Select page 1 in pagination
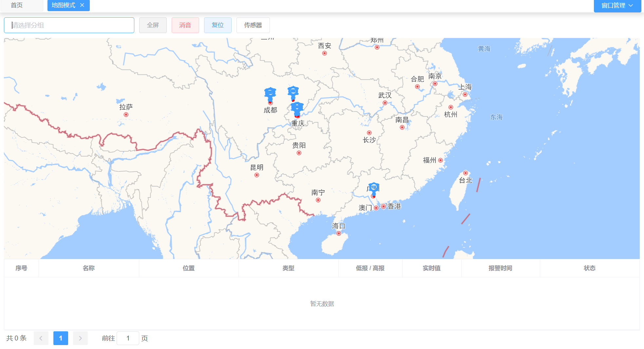Screen dimensions: 644x349 (61, 338)
